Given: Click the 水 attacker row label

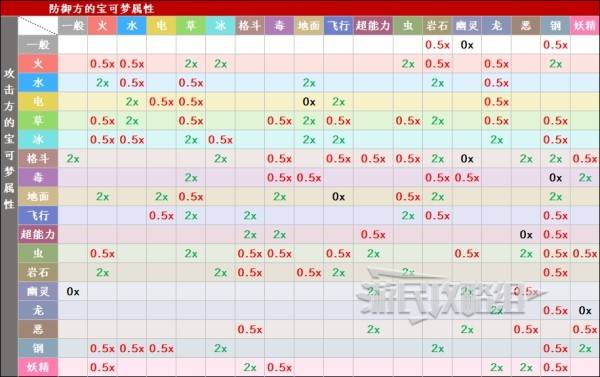Looking at the screenshot, I should (38, 83).
